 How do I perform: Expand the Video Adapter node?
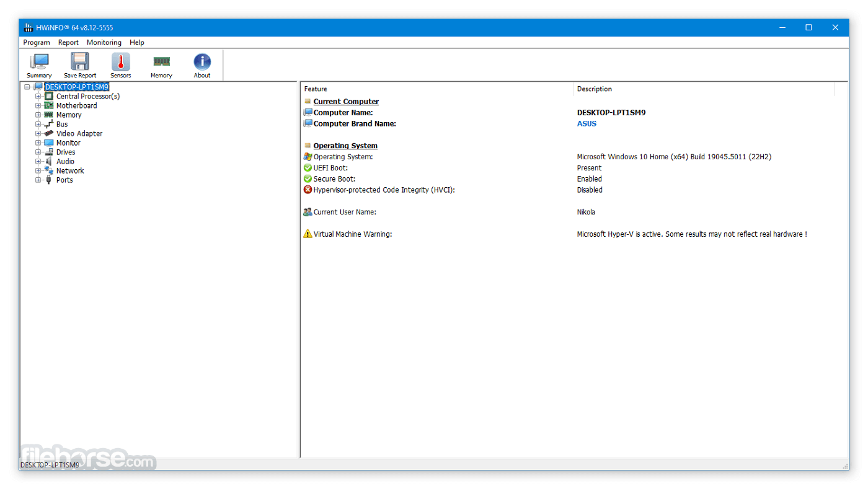[38, 133]
